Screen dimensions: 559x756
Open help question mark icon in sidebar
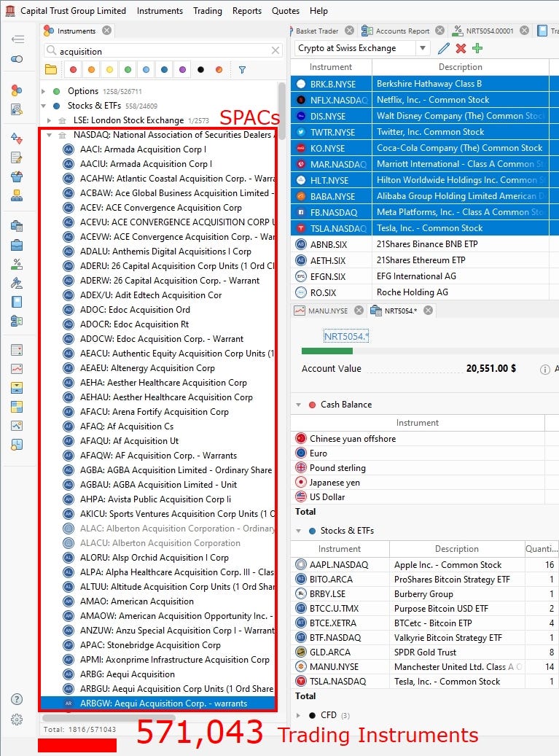click(x=17, y=699)
